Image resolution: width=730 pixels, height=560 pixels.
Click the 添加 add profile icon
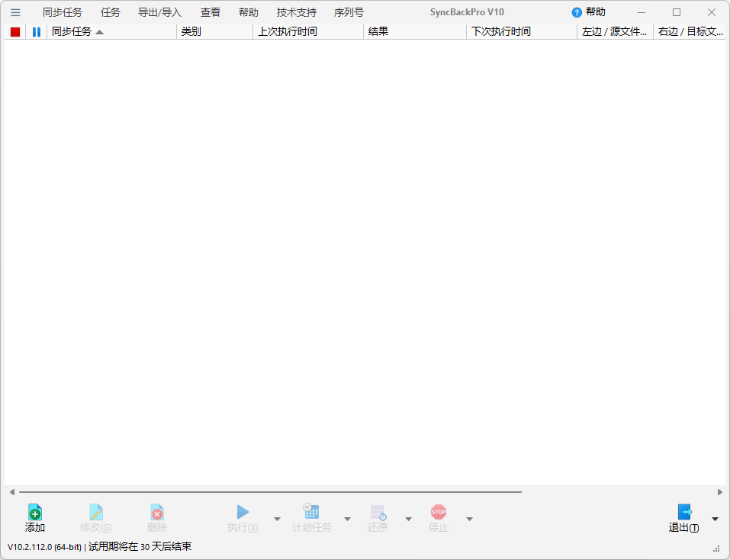pos(35,512)
